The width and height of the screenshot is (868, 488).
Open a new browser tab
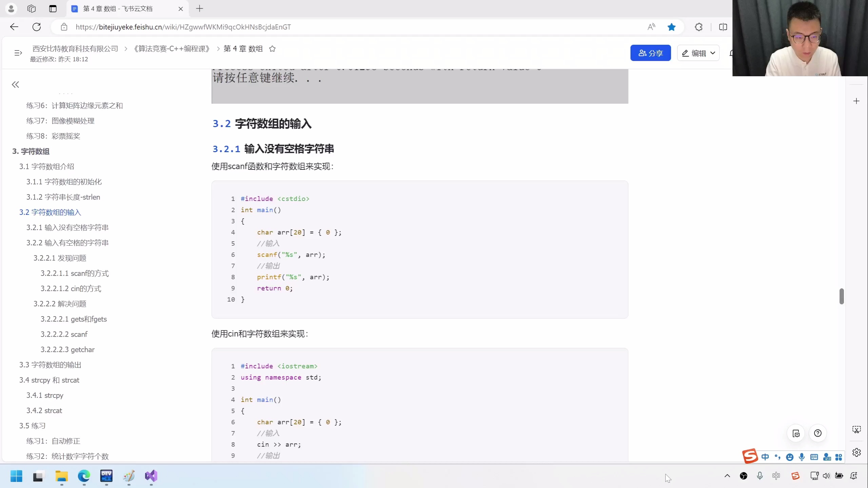pyautogui.click(x=199, y=9)
